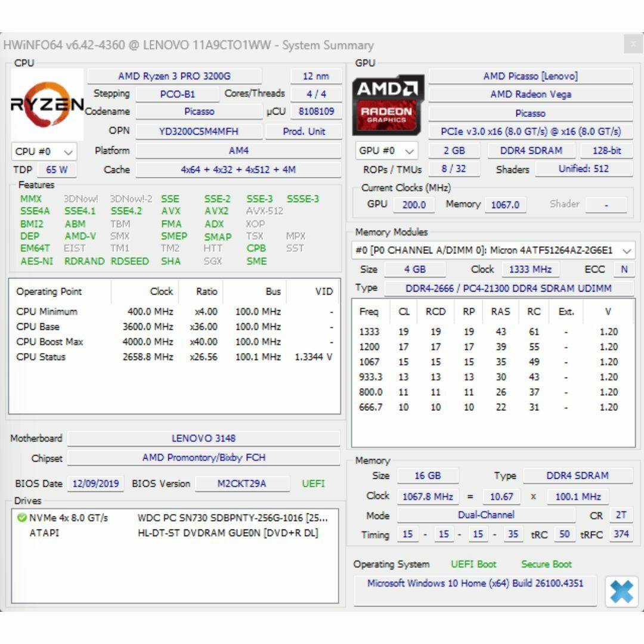Screen dimensions: 644x644
Task: Click the Memory Clock 1067.8 MHz value
Action: coord(428,497)
